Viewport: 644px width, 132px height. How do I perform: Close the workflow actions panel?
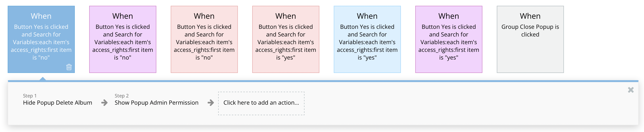[x=631, y=90]
